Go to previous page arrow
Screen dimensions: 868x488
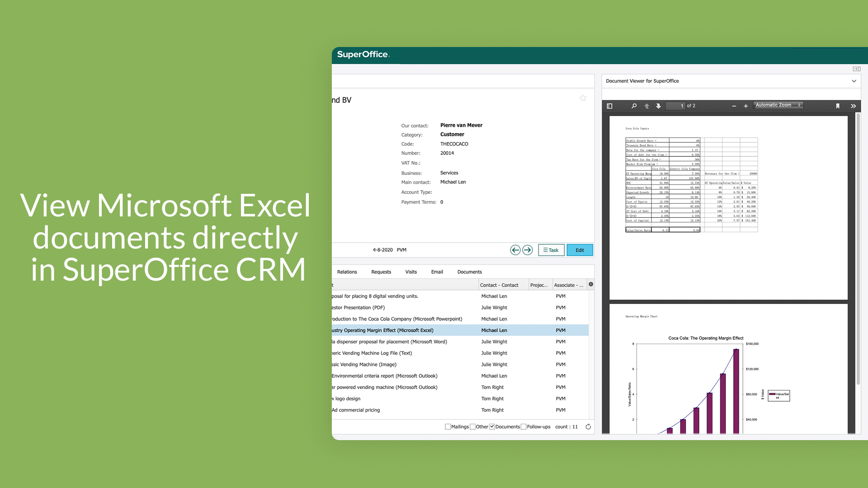tap(647, 106)
